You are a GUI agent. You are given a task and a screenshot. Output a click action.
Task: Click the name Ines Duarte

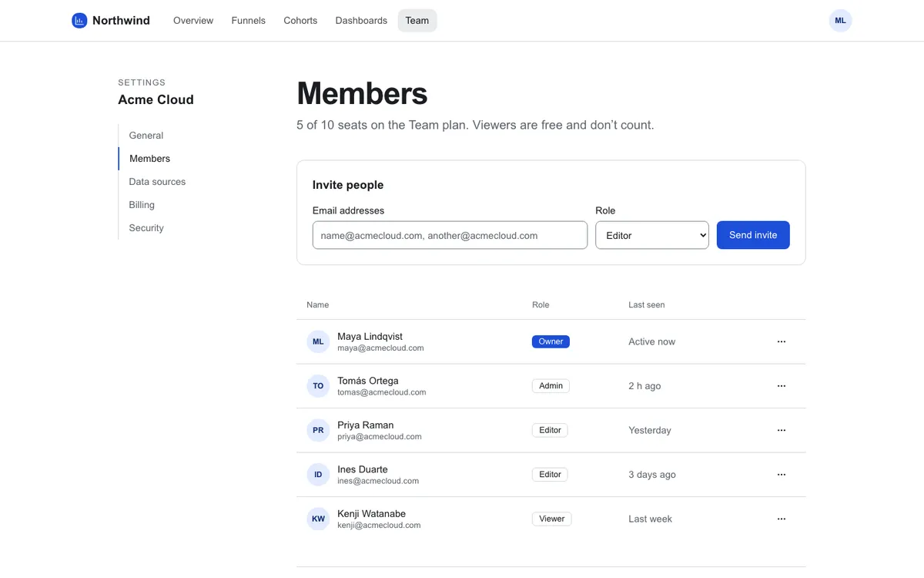[362, 469]
